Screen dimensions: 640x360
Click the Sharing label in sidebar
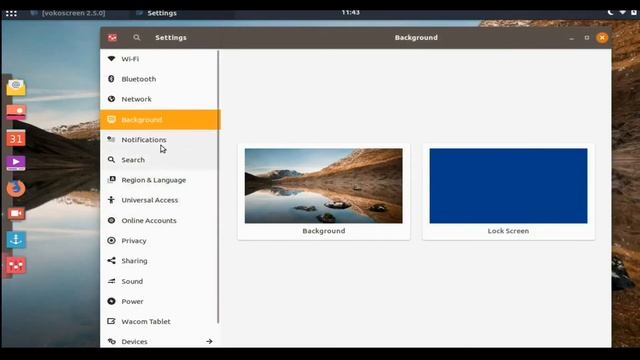point(134,261)
